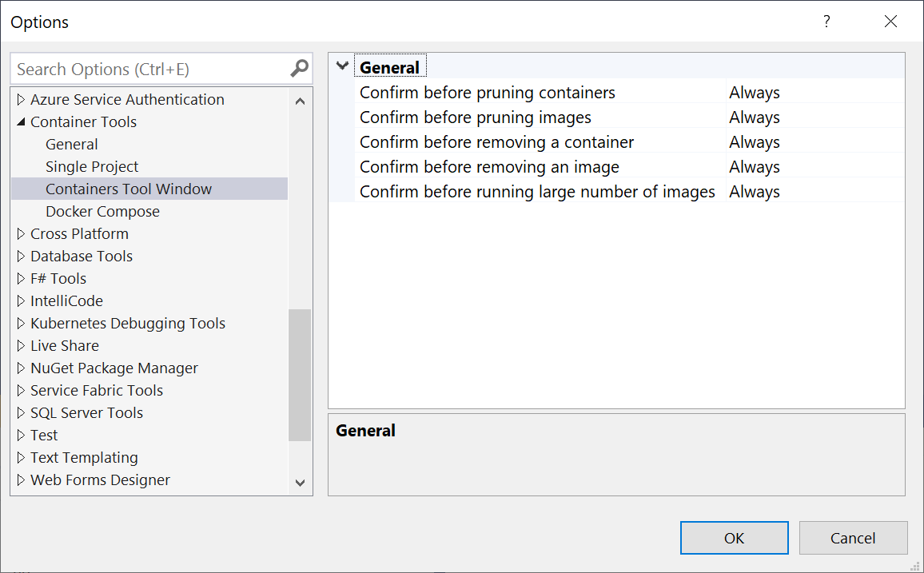Dismiss the dialog with Cancel
Viewport: 924px width, 573px height.
tap(853, 538)
